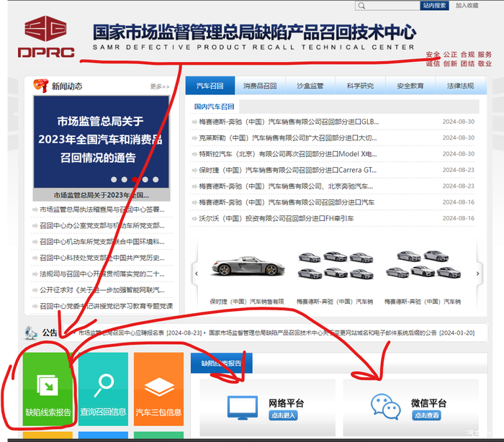
Task: Switch to the 汽车召回 tab
Action: pos(210,86)
